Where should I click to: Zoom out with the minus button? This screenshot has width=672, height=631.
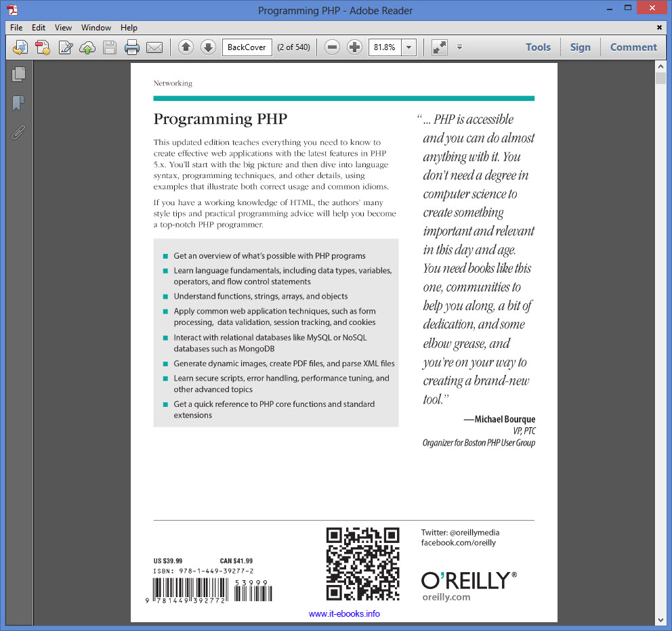click(x=332, y=47)
